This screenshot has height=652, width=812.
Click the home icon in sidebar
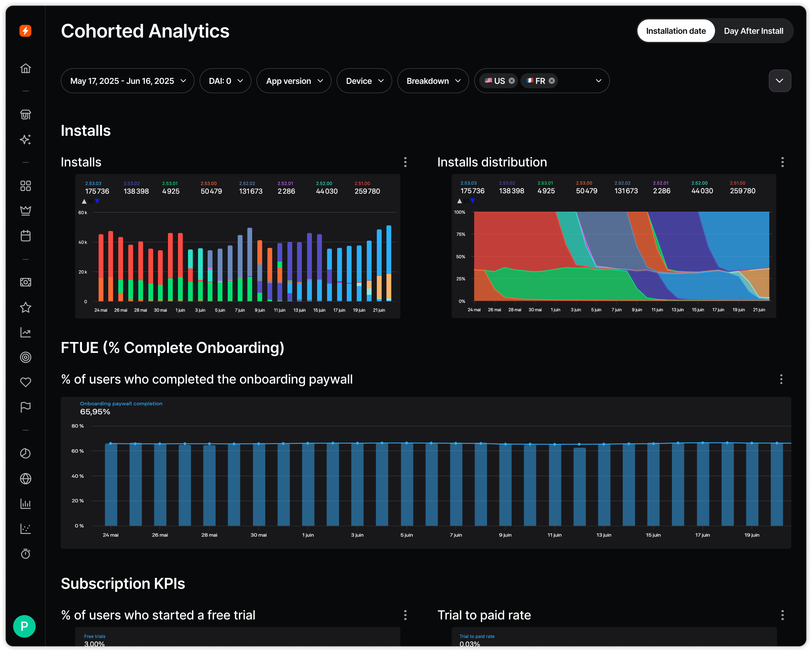pos(25,69)
